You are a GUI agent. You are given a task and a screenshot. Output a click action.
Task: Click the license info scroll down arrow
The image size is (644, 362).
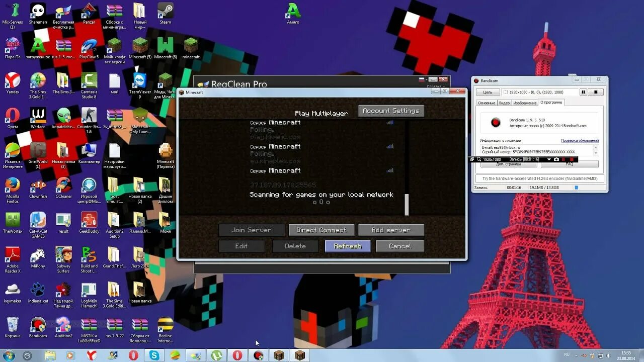pos(596,153)
